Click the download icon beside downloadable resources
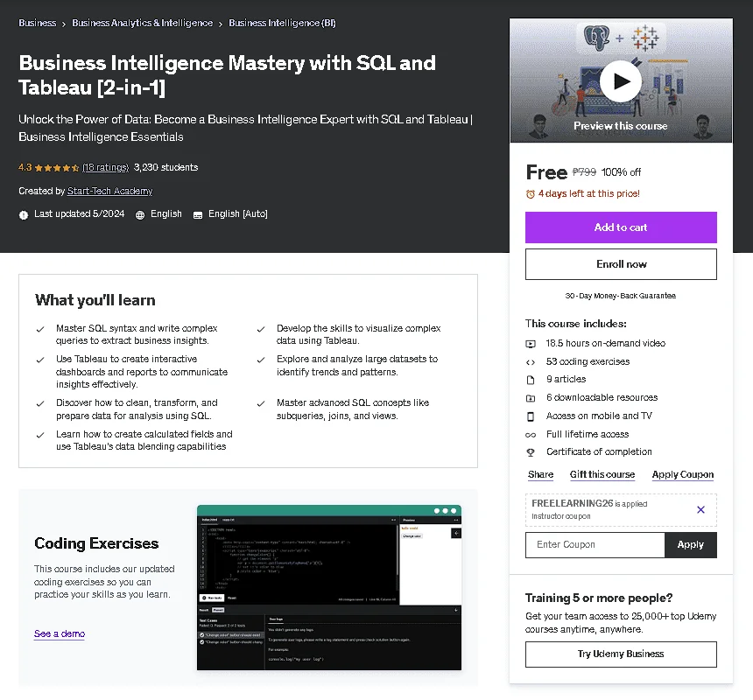Viewport: 753px width, 700px height. (531, 398)
